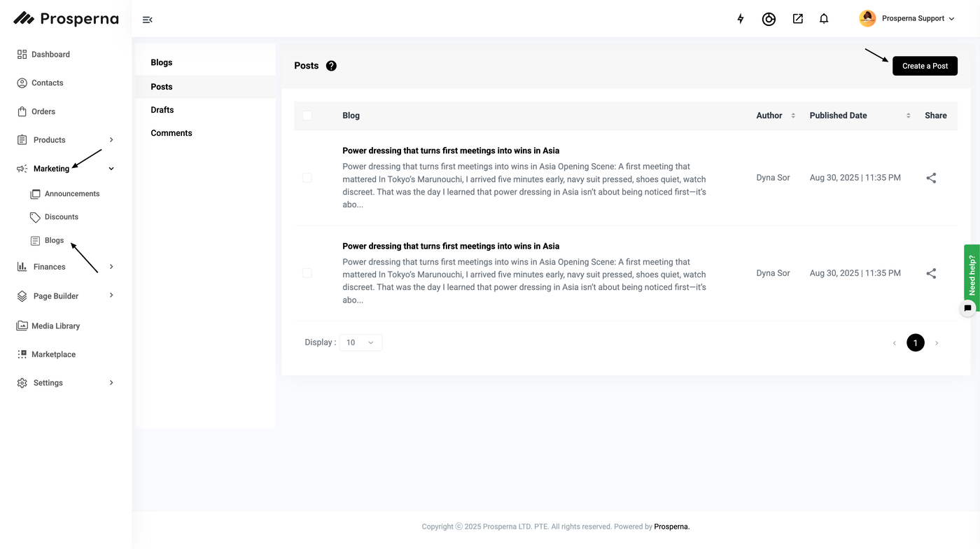Share the first blog post
Screen dimensions: 980x549
pos(931,178)
